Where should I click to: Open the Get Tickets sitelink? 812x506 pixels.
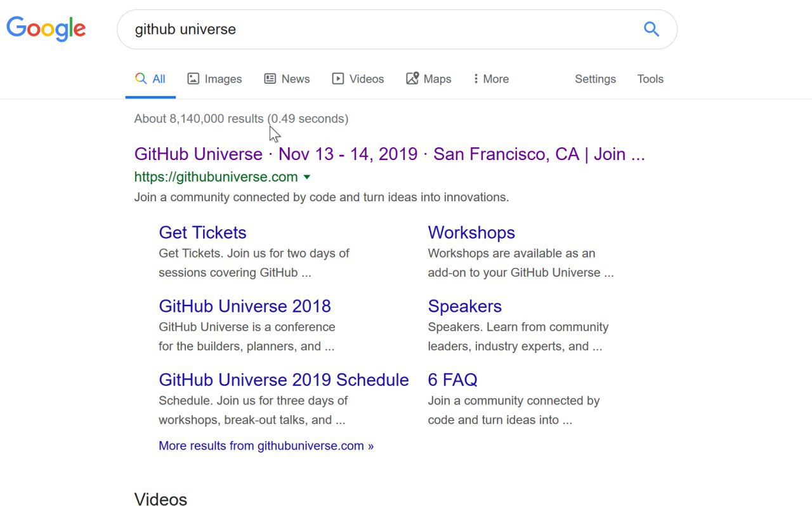[x=202, y=232]
